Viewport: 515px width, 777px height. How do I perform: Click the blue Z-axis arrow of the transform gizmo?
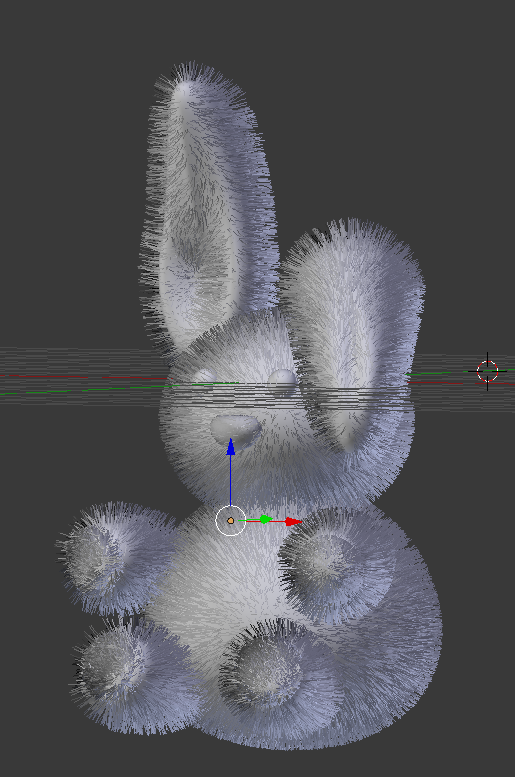pyautogui.click(x=230, y=447)
